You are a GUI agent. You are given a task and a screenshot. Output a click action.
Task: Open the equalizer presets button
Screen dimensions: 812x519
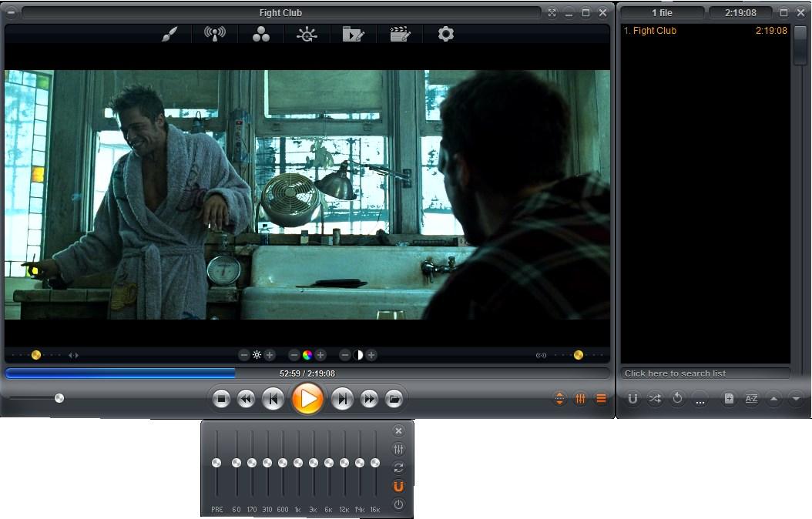[398, 450]
